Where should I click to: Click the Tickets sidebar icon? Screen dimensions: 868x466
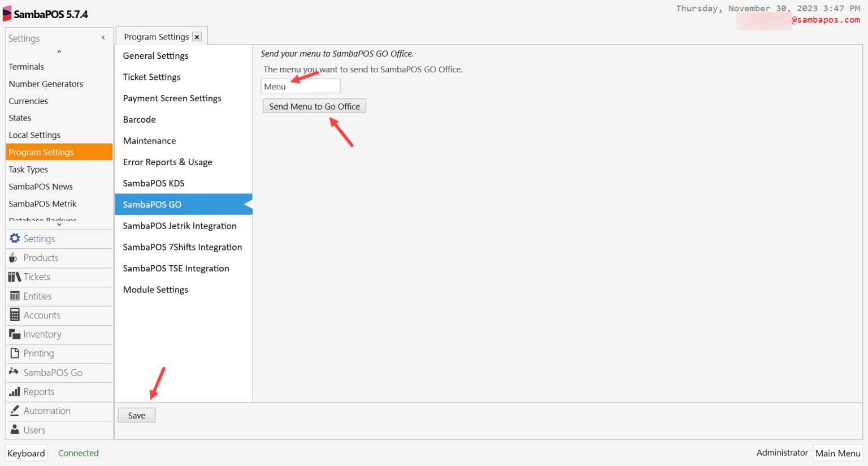pyautogui.click(x=15, y=277)
